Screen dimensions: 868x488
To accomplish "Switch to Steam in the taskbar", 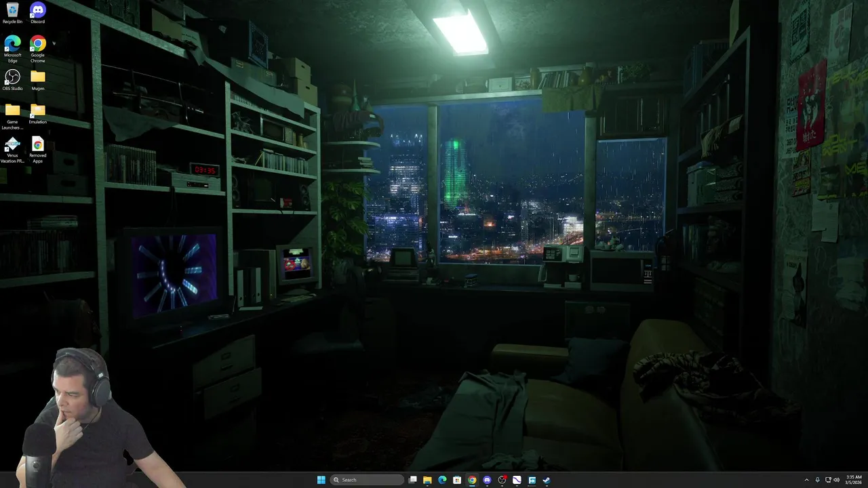I will point(547,480).
